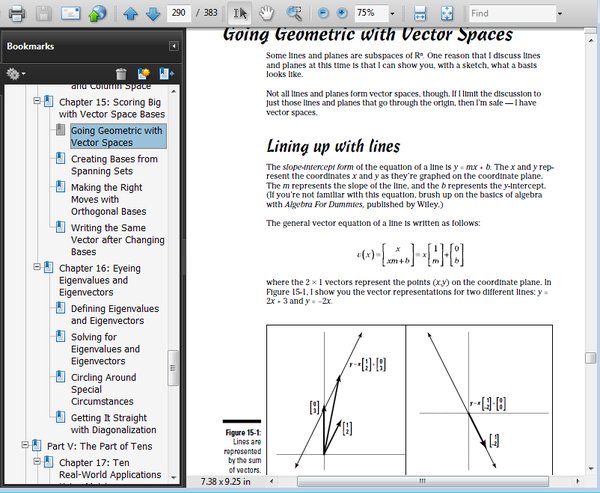Open Chapter 16: Eyeing Eigenvalues bookmark

[99, 280]
